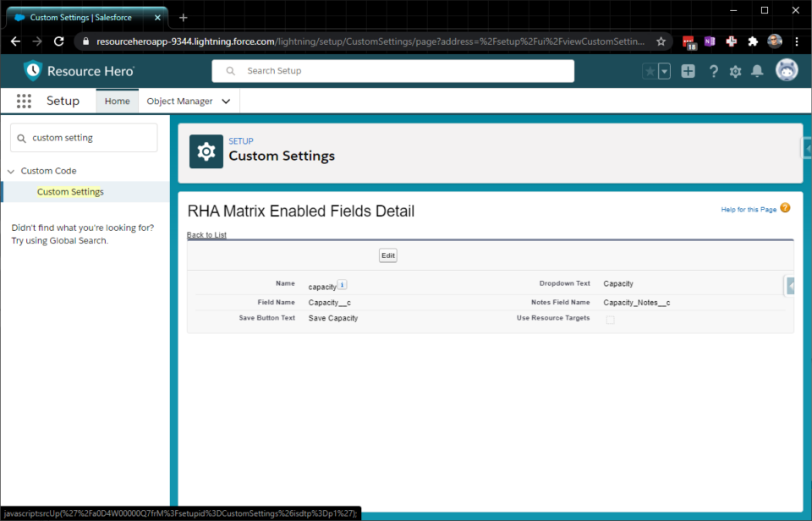Open the Chrome profile picture
Image resolution: width=812 pixels, height=521 pixels.
click(775, 41)
